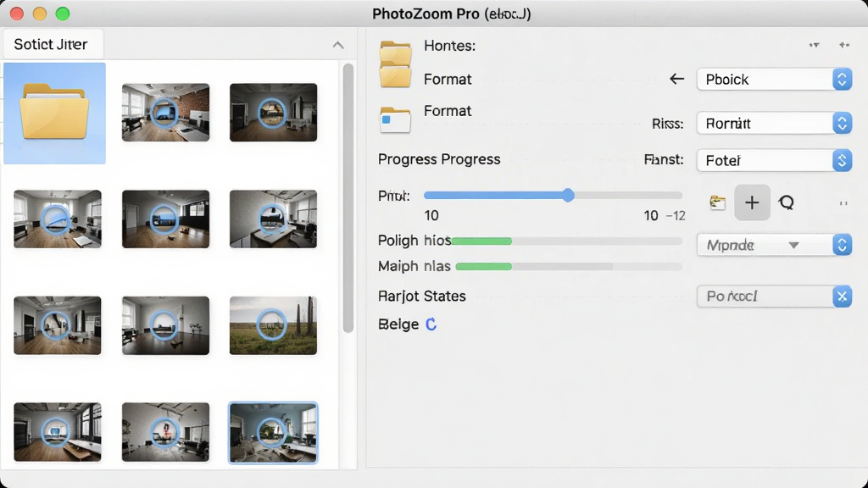
Task: Select the bottom-left room thumbnail
Action: click(x=58, y=431)
